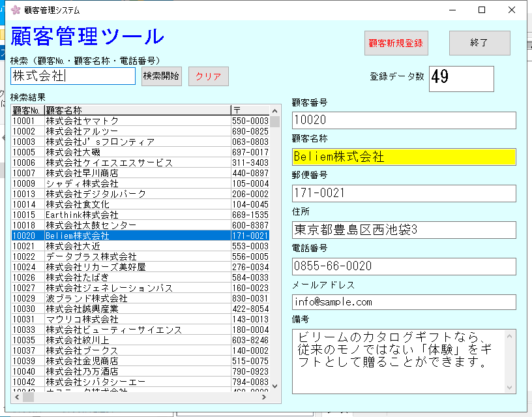Click the 顧客No. column header
532x417 pixels.
coord(28,110)
